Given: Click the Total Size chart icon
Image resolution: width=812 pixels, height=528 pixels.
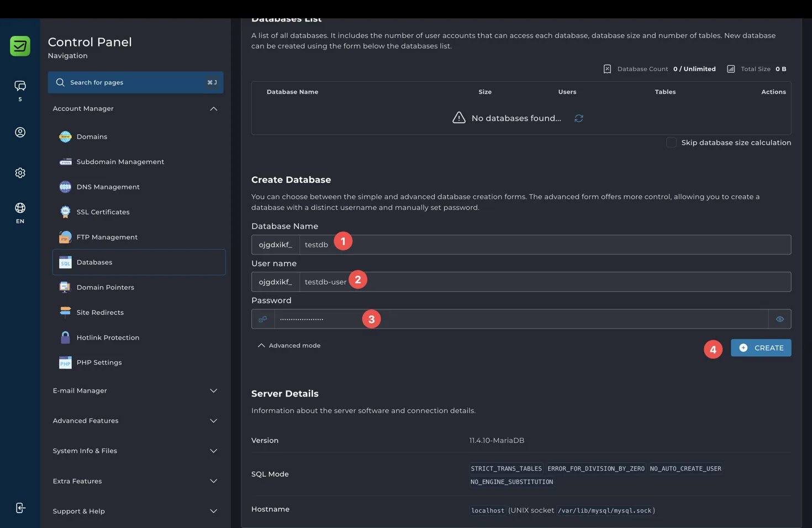Looking at the screenshot, I should 731,69.
